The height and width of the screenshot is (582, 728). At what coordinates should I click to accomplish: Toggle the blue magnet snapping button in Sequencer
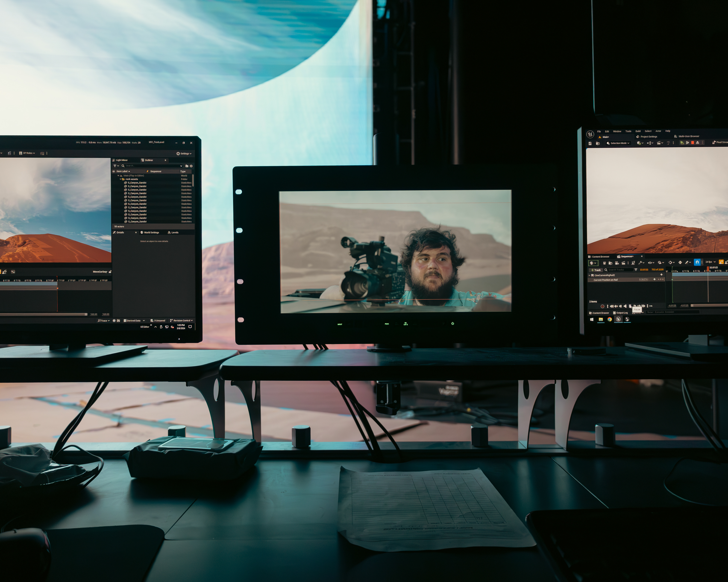(x=697, y=262)
